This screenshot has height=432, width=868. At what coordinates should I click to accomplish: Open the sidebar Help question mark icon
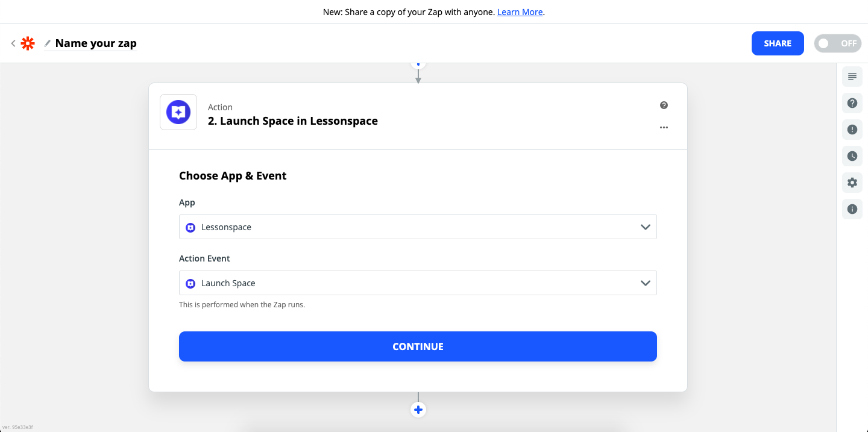[x=852, y=103]
